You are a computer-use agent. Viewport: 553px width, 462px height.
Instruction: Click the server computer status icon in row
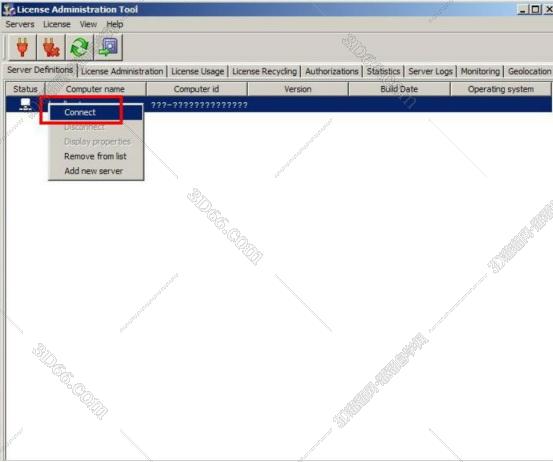(x=25, y=104)
